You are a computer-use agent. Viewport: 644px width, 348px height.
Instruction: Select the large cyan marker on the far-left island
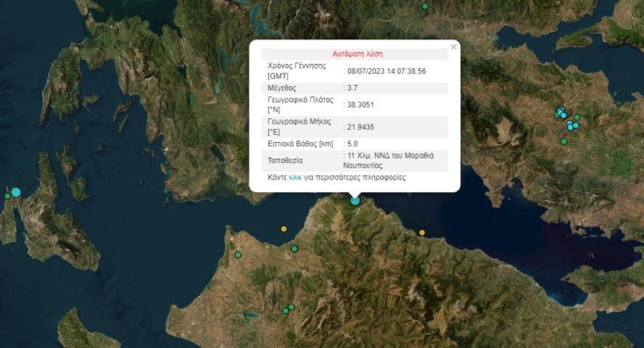point(16,192)
